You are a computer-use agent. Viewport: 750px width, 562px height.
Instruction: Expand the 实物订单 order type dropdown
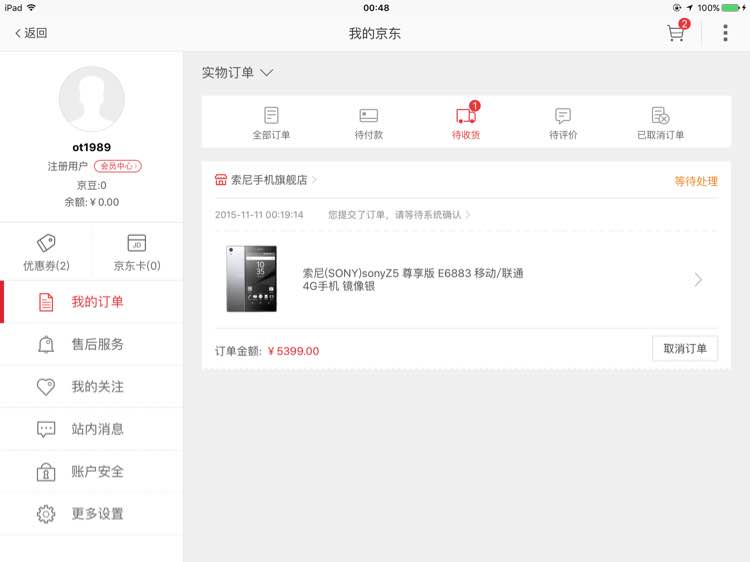coord(237,73)
